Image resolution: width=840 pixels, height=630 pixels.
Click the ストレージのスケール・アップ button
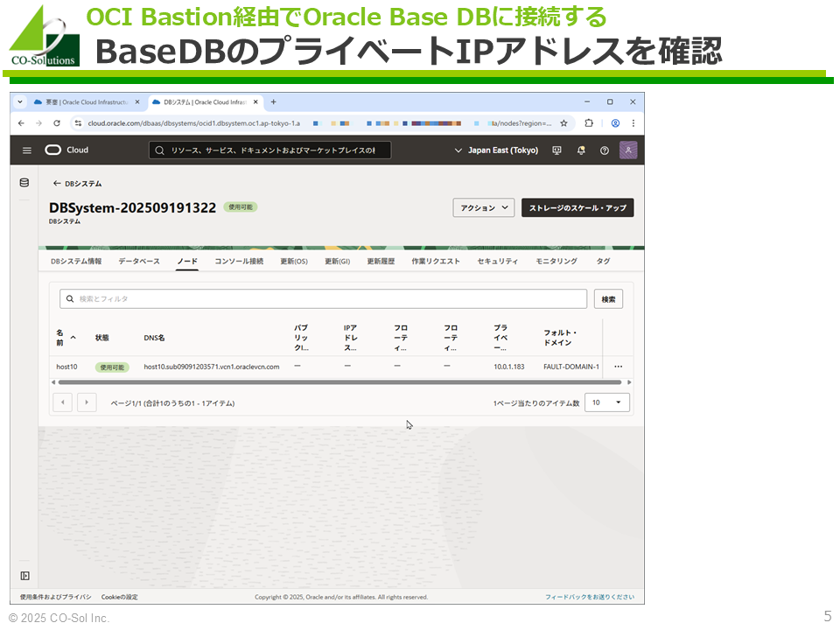coord(577,208)
